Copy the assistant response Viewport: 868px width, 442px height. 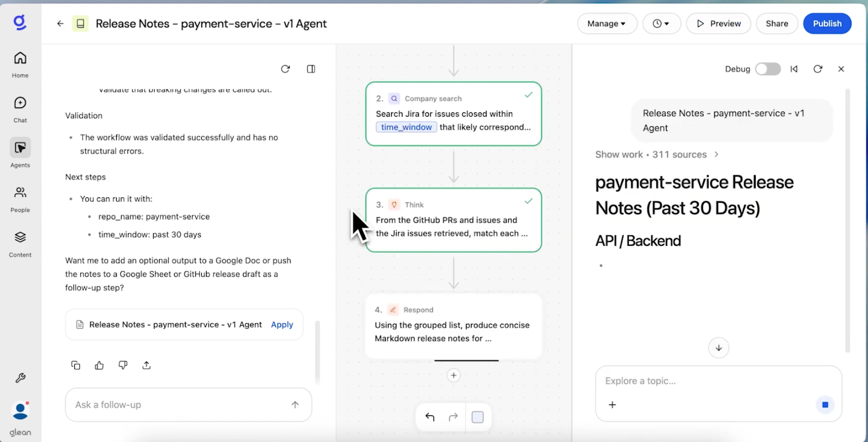[76, 366]
